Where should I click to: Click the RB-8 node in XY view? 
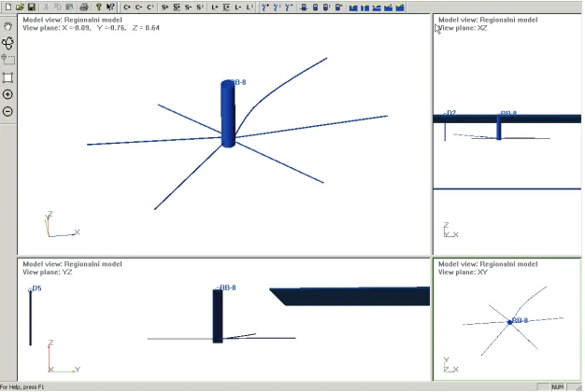509,322
